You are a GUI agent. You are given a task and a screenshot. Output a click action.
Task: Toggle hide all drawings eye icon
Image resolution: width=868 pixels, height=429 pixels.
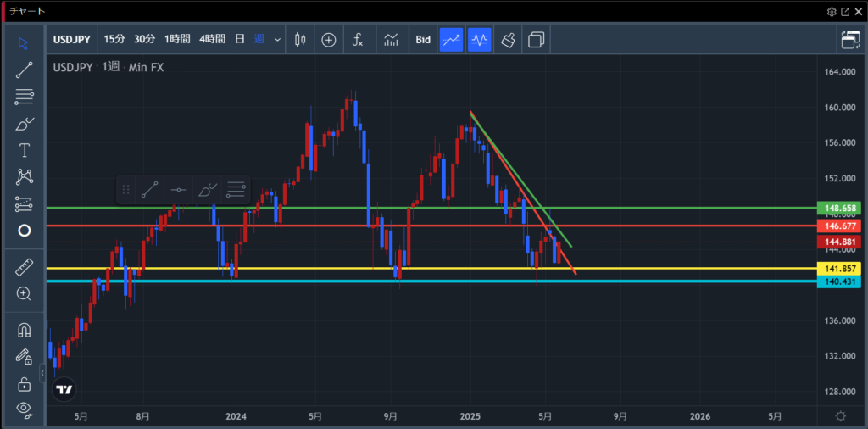coord(24,409)
